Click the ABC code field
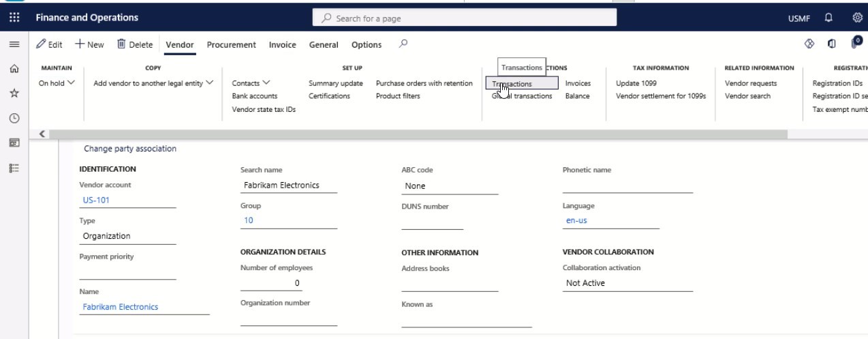 click(450, 186)
